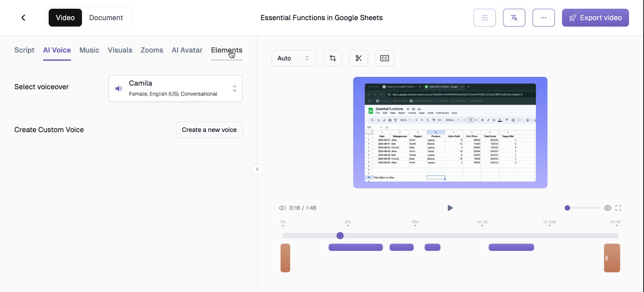Screen dimensions: 644x292
Task: Collapse the left panel with chevron
Action: 257,169
